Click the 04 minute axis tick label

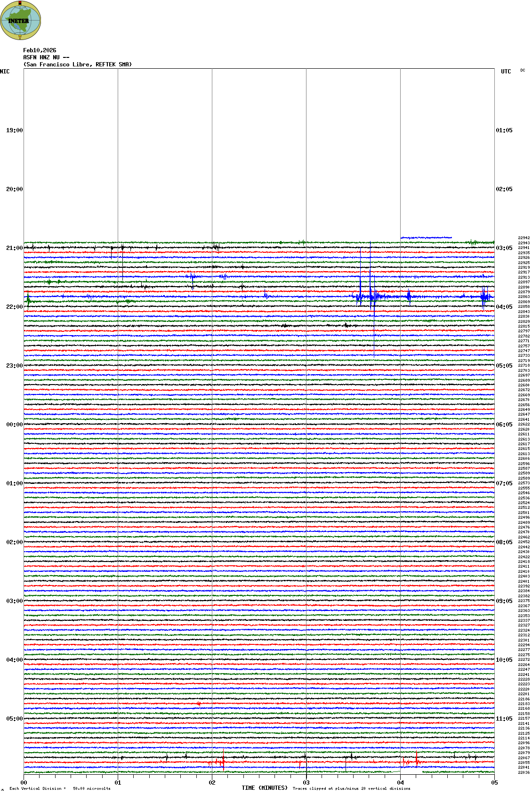pos(400,783)
